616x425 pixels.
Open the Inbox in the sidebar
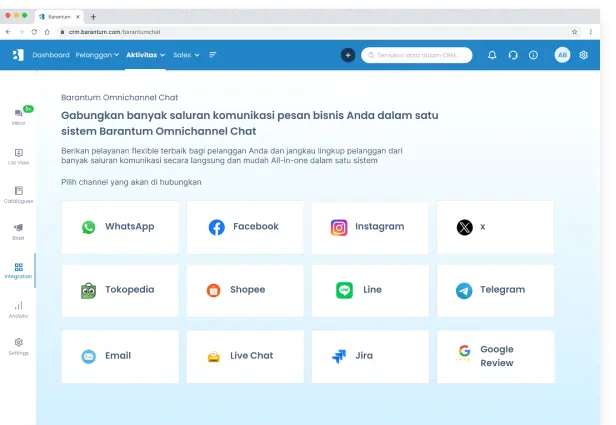(18, 117)
